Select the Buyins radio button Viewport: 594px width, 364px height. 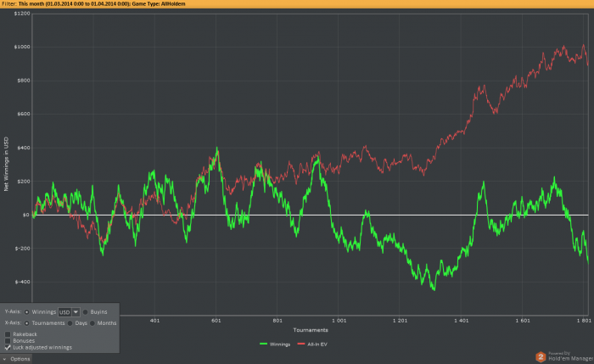(x=85, y=312)
